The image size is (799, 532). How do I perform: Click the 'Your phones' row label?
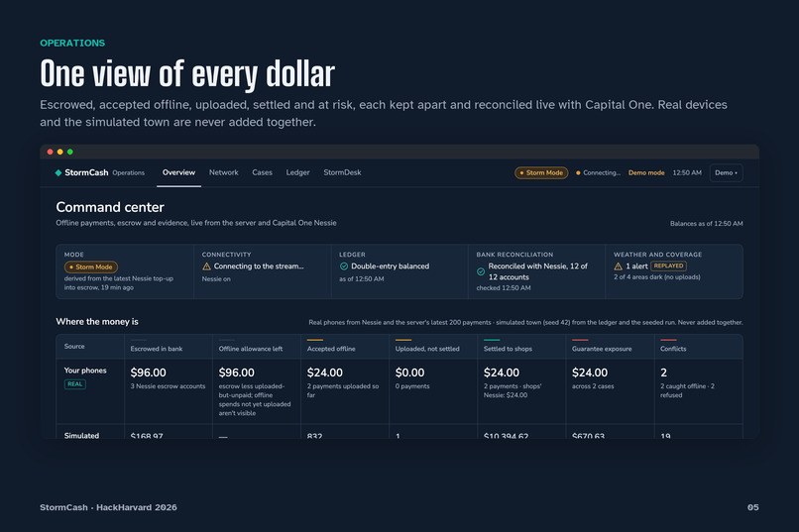click(85, 371)
